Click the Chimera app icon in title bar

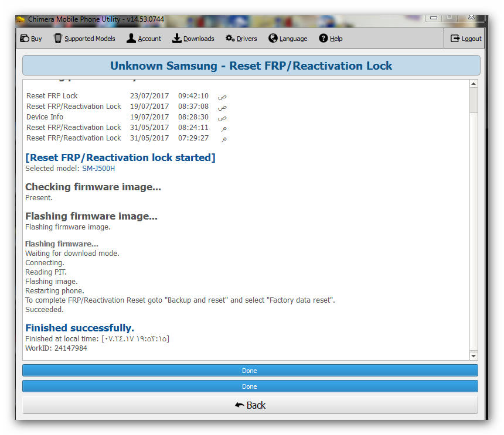21,19
